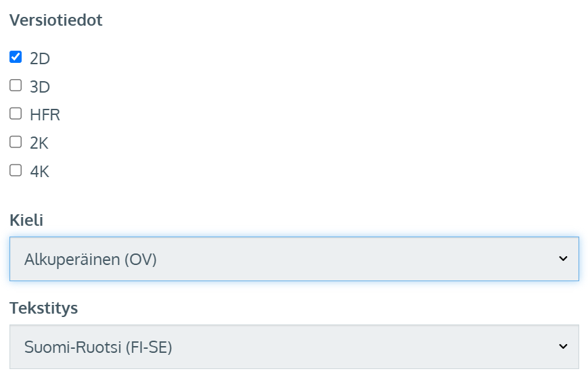Viewport: 588px width, 388px height.
Task: Check the 2K checkbox
Action: tap(16, 142)
